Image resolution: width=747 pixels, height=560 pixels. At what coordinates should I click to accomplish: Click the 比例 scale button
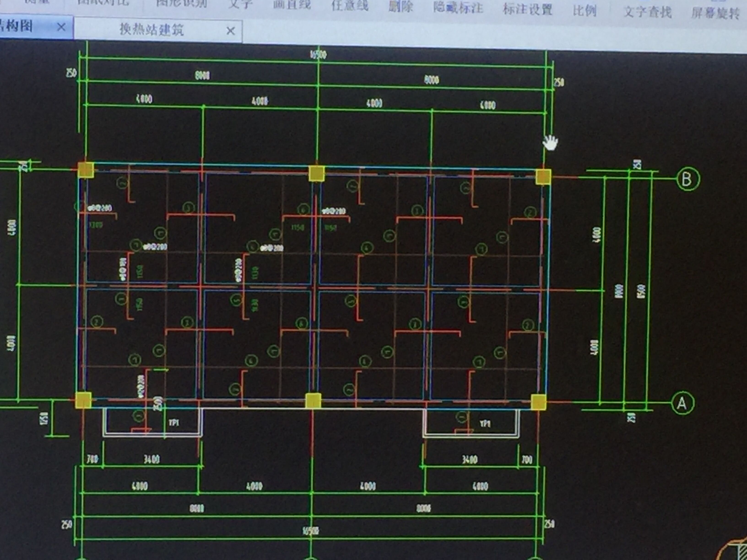tap(585, 11)
